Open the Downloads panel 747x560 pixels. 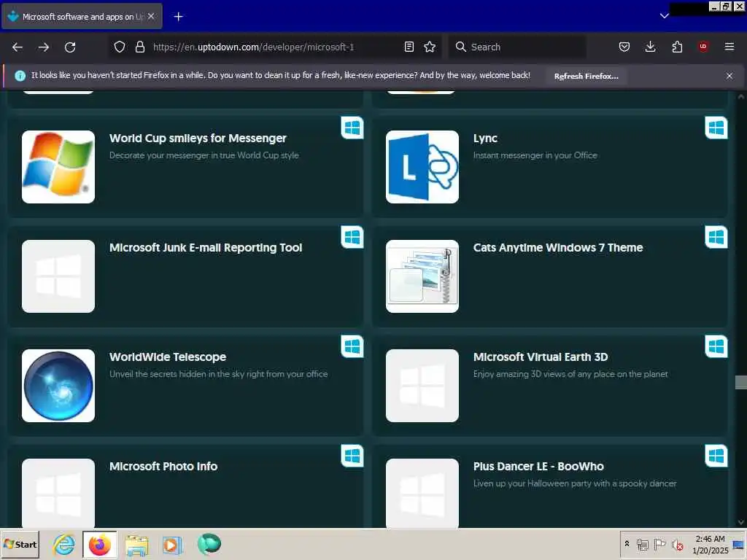click(x=650, y=47)
